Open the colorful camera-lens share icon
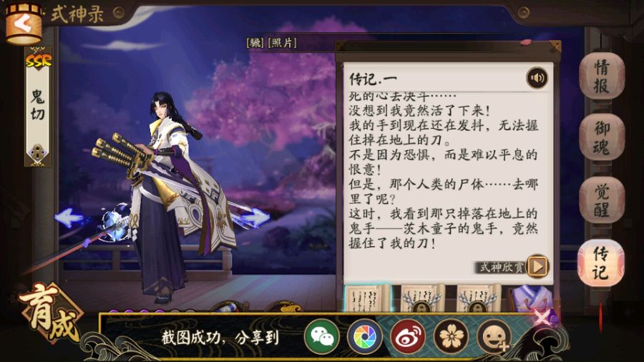 pyautogui.click(x=365, y=336)
